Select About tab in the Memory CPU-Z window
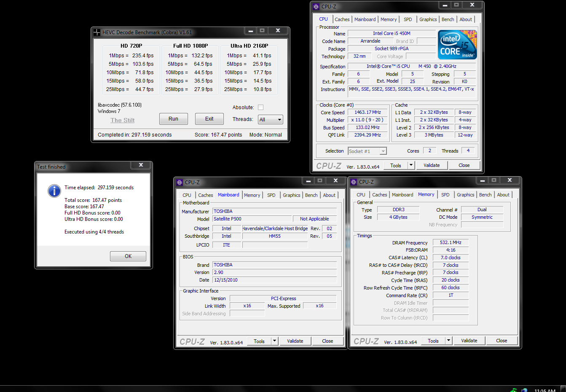The height and width of the screenshot is (392, 566). click(x=503, y=195)
